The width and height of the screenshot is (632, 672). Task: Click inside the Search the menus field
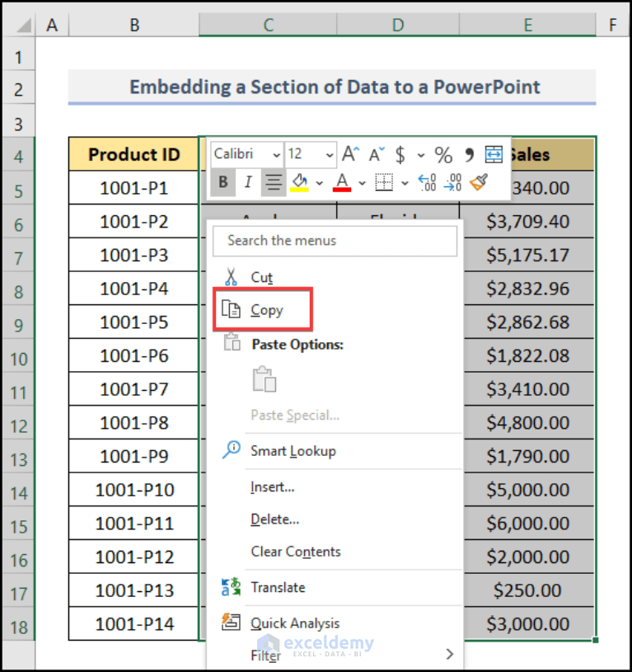tap(335, 241)
